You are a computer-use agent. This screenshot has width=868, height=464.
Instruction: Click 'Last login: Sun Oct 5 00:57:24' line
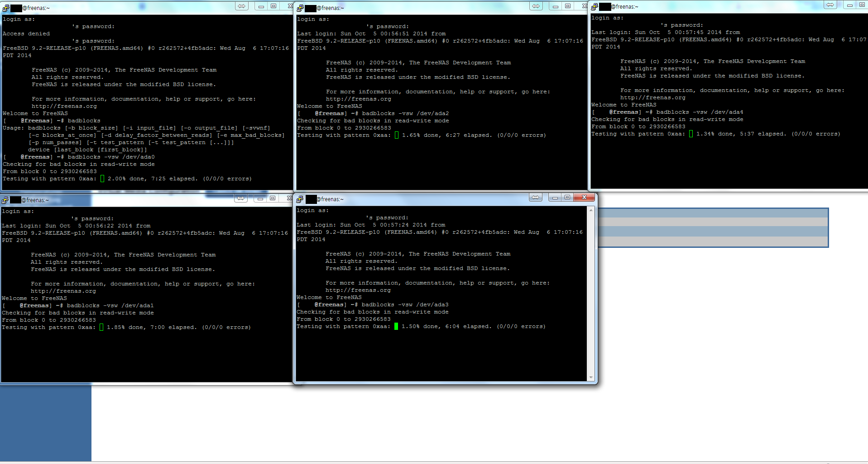371,225
